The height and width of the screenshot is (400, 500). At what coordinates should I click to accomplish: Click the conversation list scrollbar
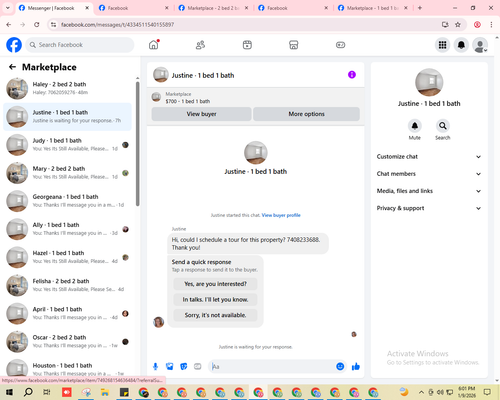[x=137, y=143]
